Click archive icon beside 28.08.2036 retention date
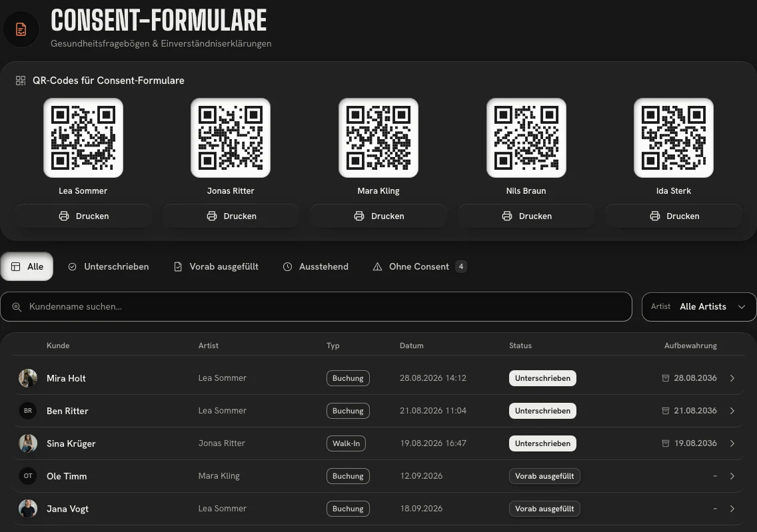 click(x=665, y=378)
